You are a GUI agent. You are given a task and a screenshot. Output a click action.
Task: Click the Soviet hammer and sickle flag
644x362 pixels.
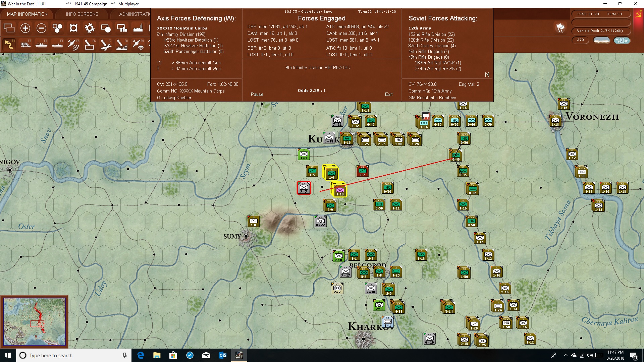[638, 15]
